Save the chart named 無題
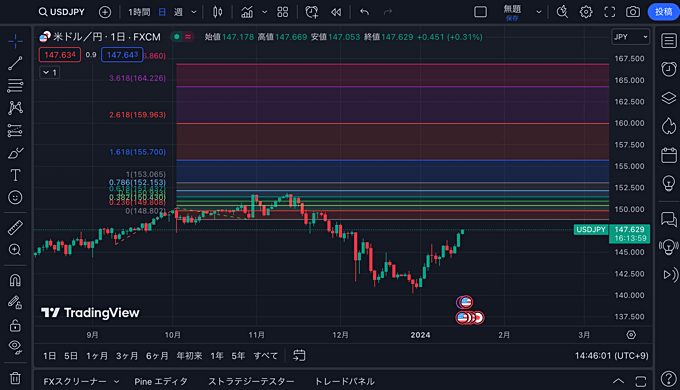 tap(512, 12)
